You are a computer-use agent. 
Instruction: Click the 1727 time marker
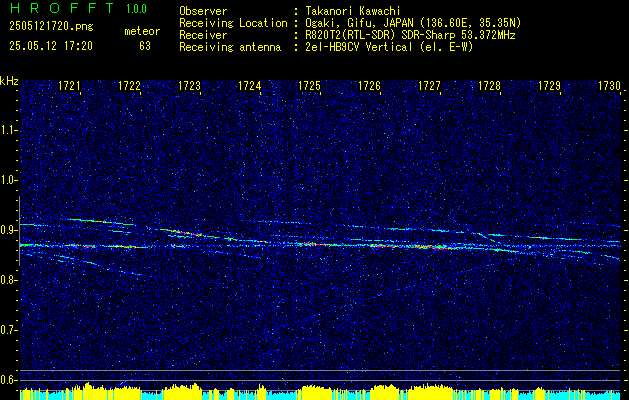[429, 86]
